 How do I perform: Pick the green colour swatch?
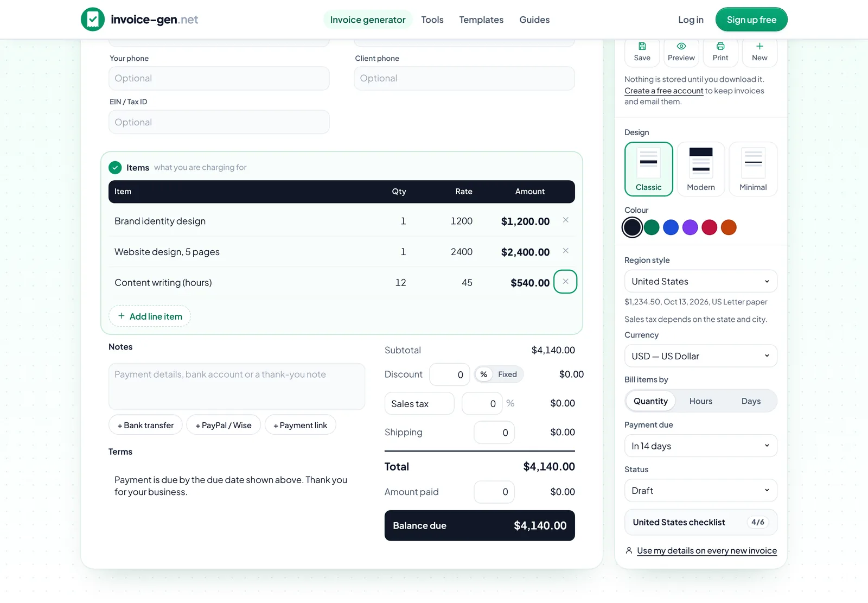coord(652,227)
